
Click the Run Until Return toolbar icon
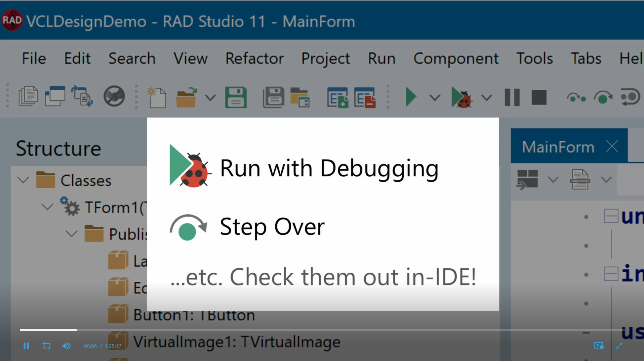pos(630,97)
